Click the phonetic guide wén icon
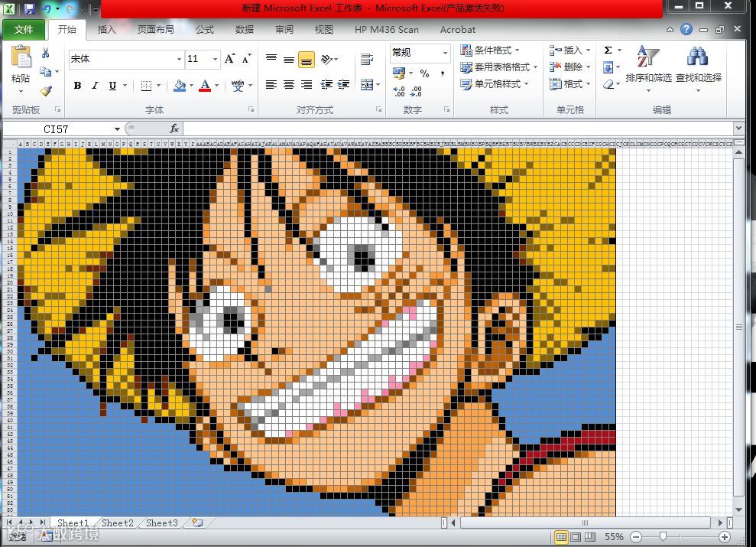Viewport: 756px width, 547px height. click(x=238, y=86)
